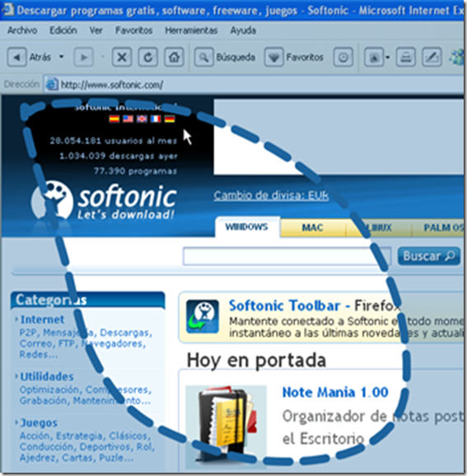Click Optimización subcategory link

point(49,390)
